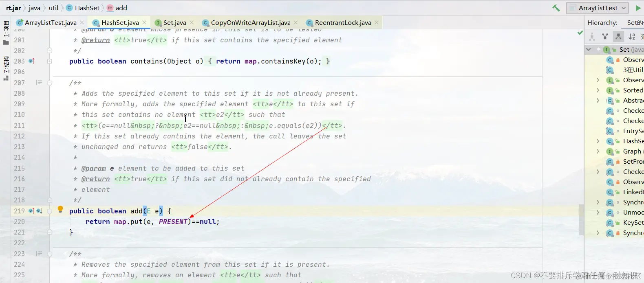Viewport: 644px width, 283px height.
Task: Click the add method breadcrumb
Action: 117,8
